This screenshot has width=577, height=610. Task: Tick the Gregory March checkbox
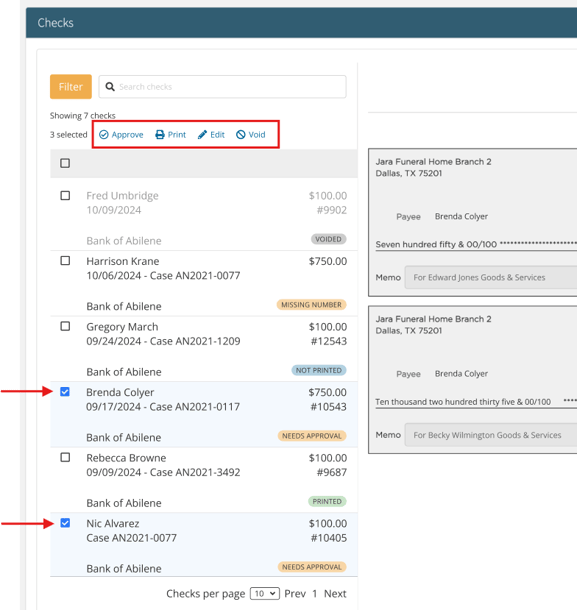[x=65, y=326]
